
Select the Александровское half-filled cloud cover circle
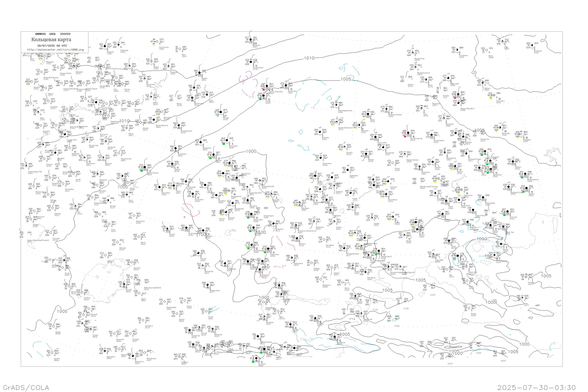tap(336, 105)
